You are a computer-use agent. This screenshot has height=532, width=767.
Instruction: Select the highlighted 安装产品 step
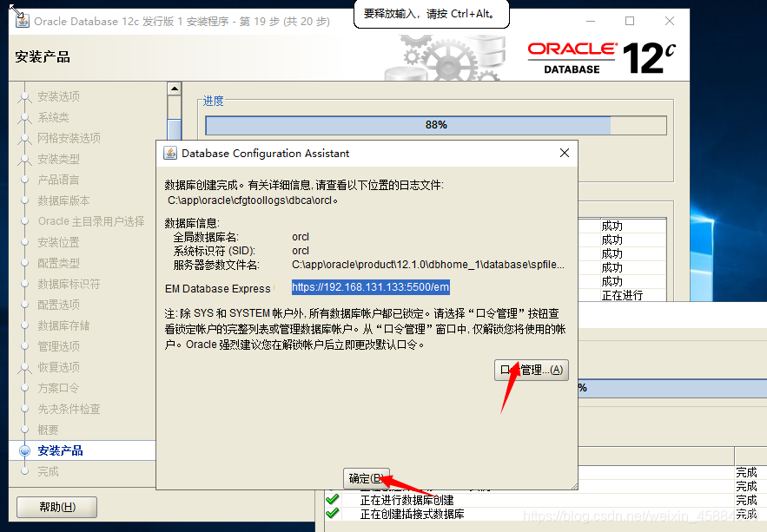click(x=60, y=450)
